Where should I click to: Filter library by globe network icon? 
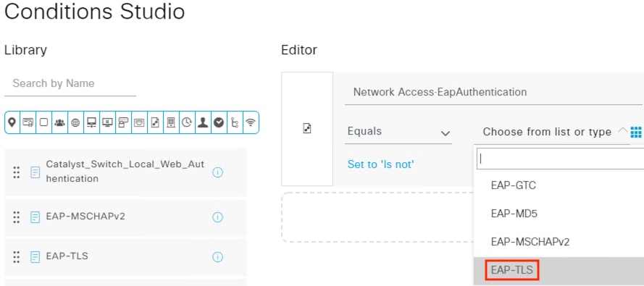coord(75,122)
